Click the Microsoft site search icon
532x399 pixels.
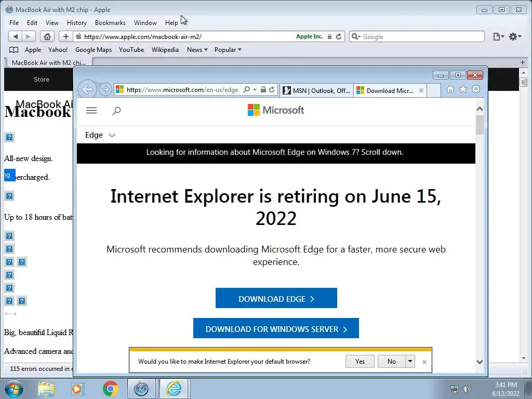click(x=116, y=111)
